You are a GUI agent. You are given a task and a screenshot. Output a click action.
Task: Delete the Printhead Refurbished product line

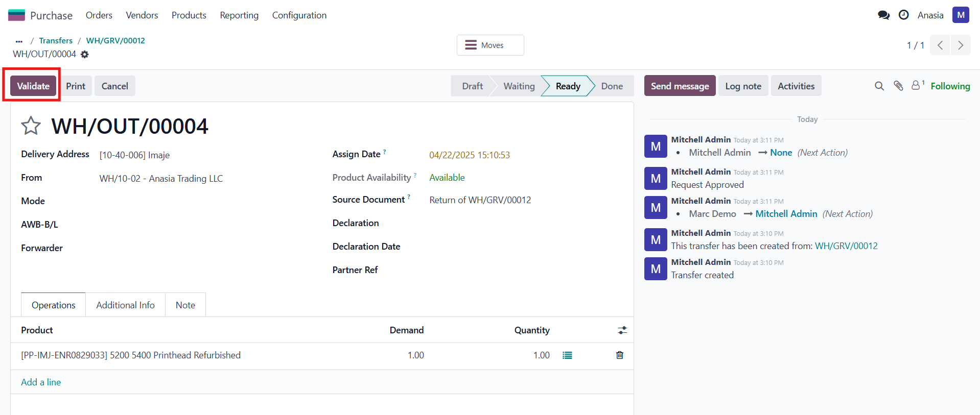619,355
